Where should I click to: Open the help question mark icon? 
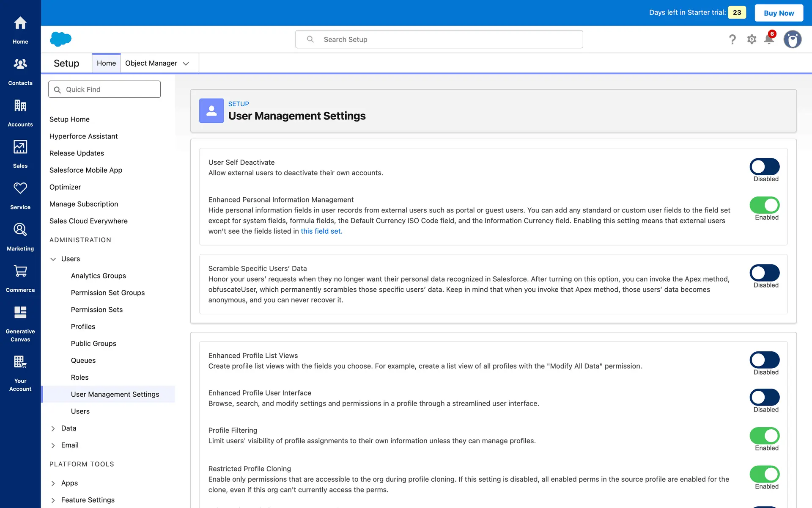pyautogui.click(x=732, y=39)
